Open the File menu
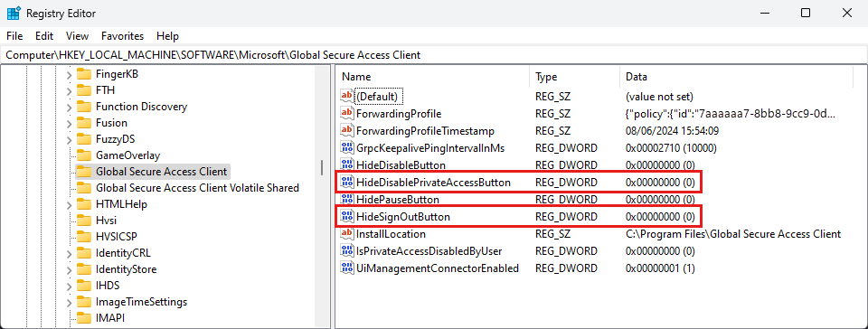Image resolution: width=868 pixels, height=329 pixels. pyautogui.click(x=14, y=36)
